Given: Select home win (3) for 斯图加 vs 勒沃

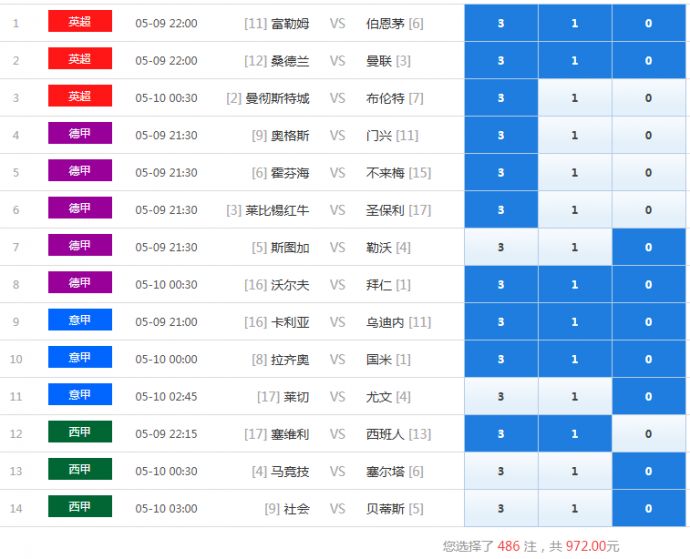Looking at the screenshot, I should click(501, 247).
